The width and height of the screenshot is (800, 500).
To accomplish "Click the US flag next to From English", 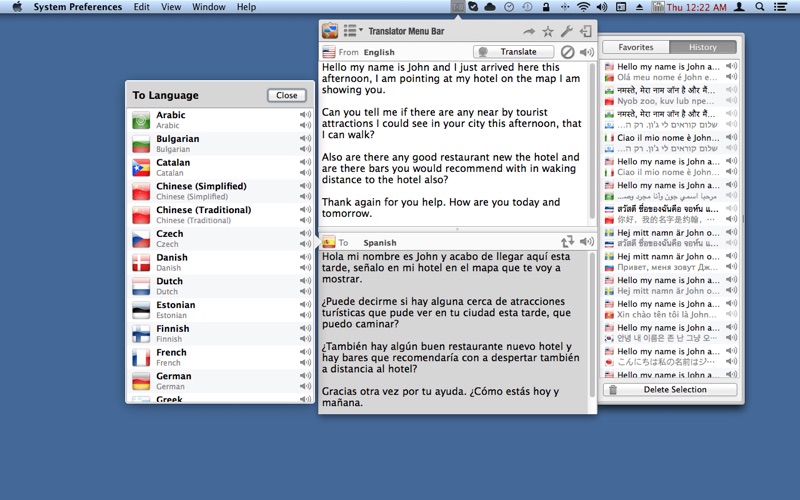I will 329,52.
